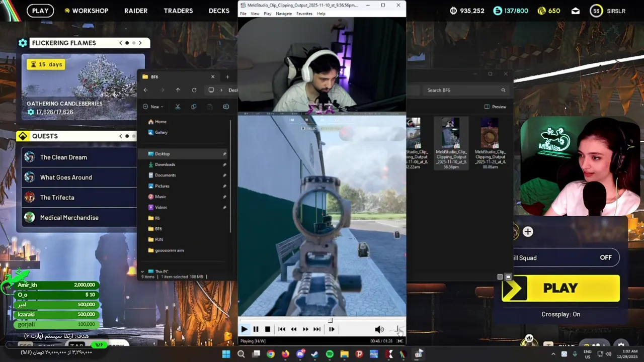Step forward one frame
The image size is (644, 362).
[332, 329]
